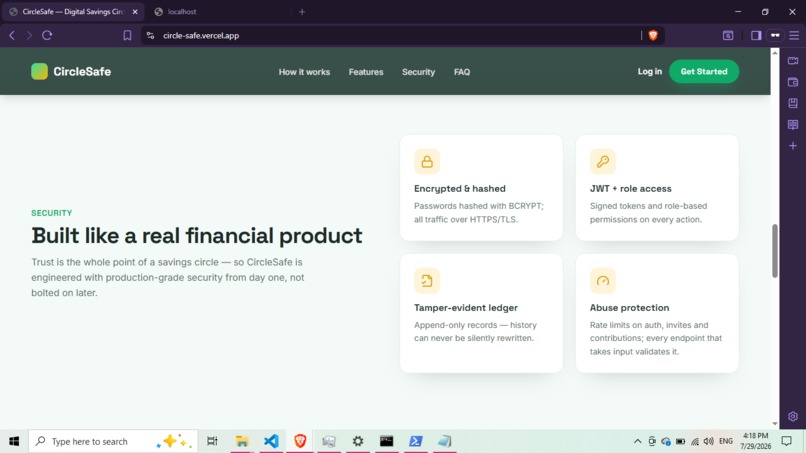Open the sidebar wallet icon

point(793,82)
